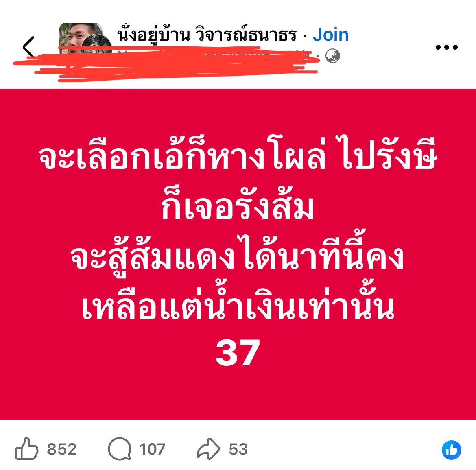
Task: Open group นั่งอยู่บ้าน วิจารณ์ธนาธร
Action: [x=207, y=34]
